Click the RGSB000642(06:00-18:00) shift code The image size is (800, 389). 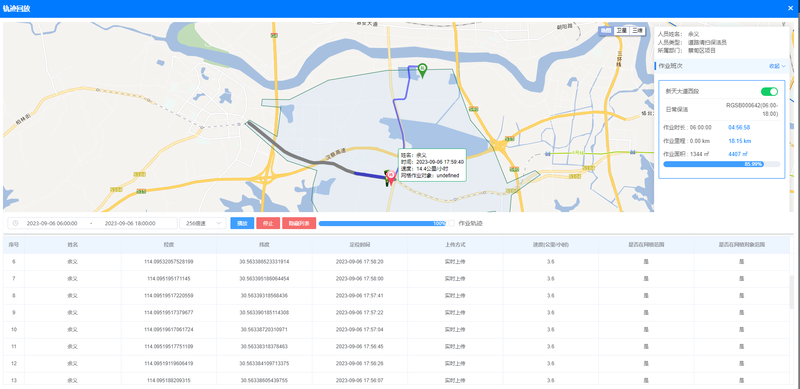click(x=752, y=109)
